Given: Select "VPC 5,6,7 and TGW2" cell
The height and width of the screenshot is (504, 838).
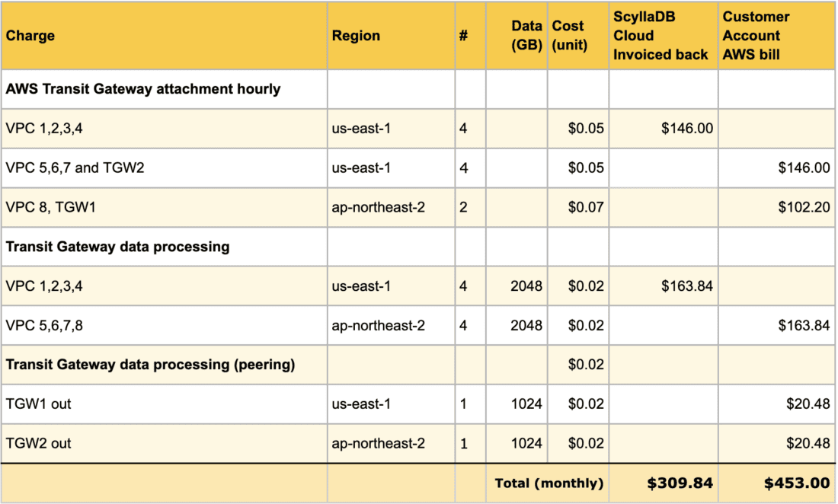Looking at the screenshot, I should (164, 167).
